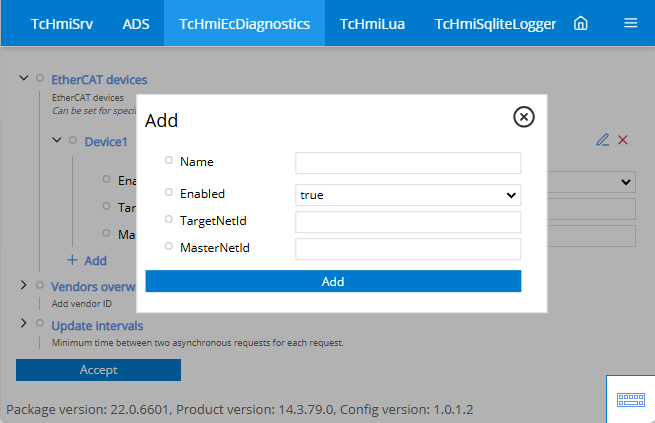Select the TcHmiEcDiagnostics tab
Viewport: 655px width, 423px height.
pos(244,24)
